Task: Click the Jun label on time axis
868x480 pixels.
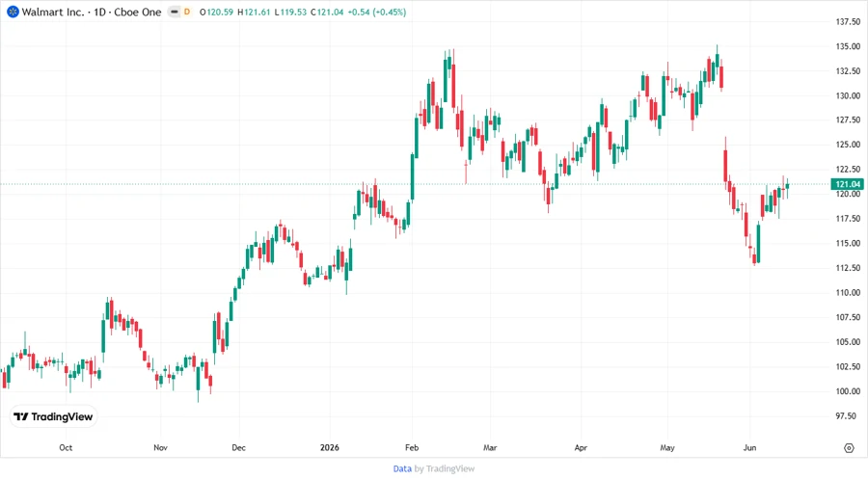Action: coord(749,447)
